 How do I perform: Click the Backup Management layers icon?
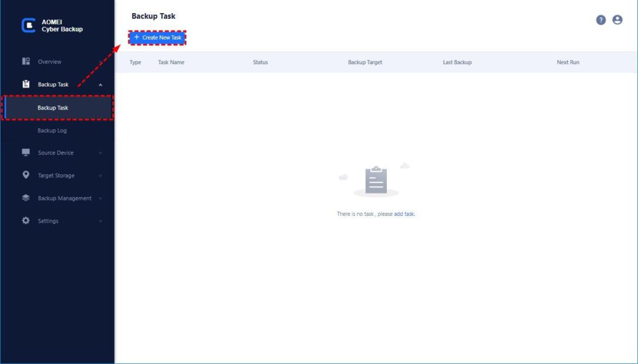(26, 198)
